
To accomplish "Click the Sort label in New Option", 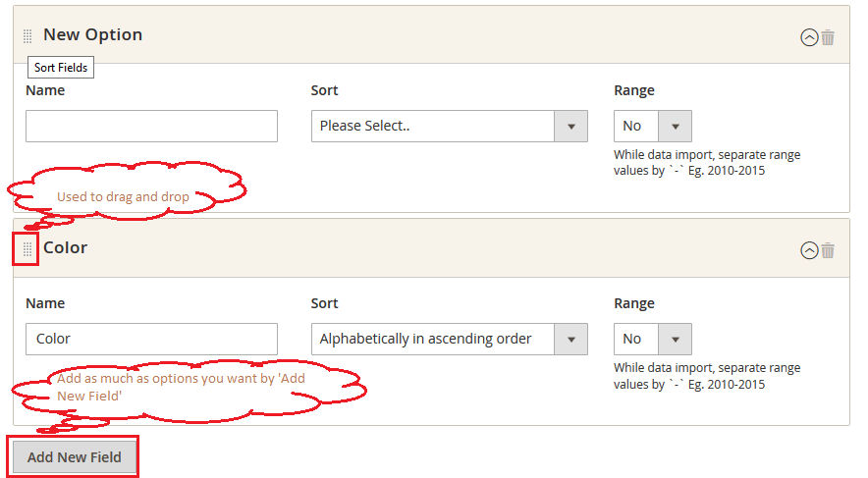I will tap(324, 90).
